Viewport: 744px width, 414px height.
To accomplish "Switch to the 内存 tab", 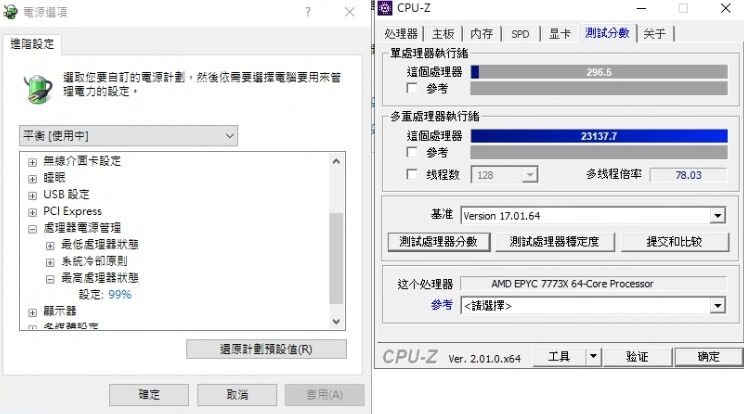I will [482, 34].
